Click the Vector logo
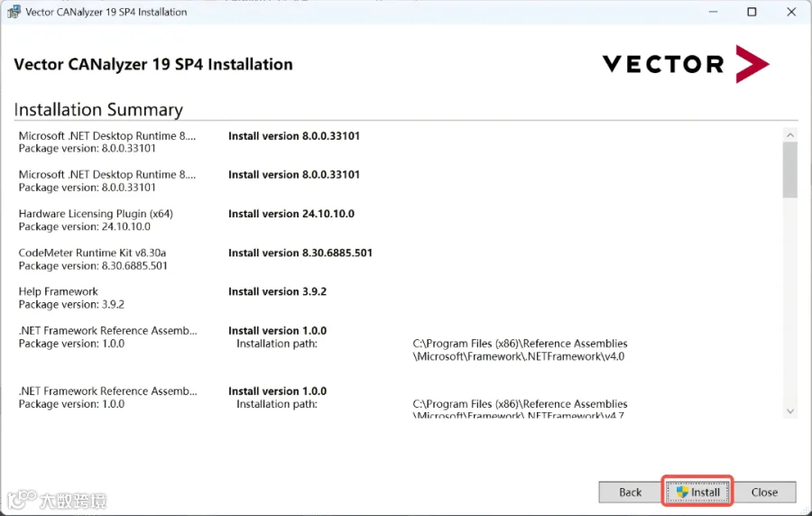812x516 pixels. 686,64
